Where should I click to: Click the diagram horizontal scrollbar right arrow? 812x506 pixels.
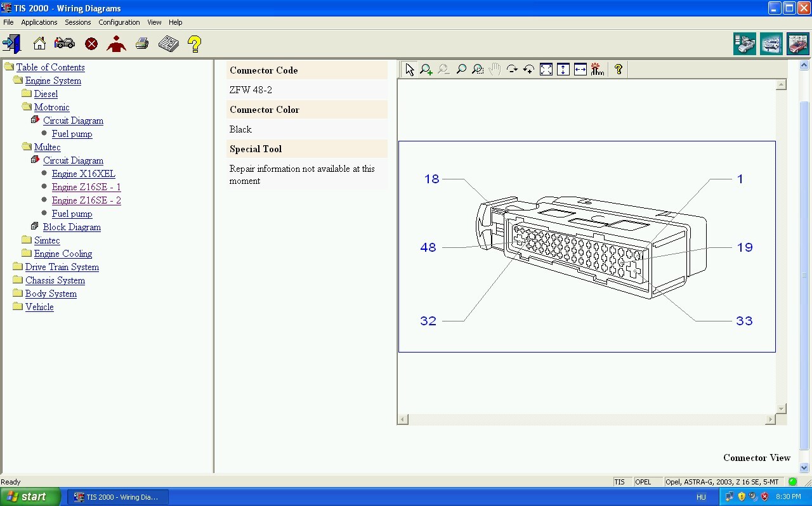click(771, 419)
